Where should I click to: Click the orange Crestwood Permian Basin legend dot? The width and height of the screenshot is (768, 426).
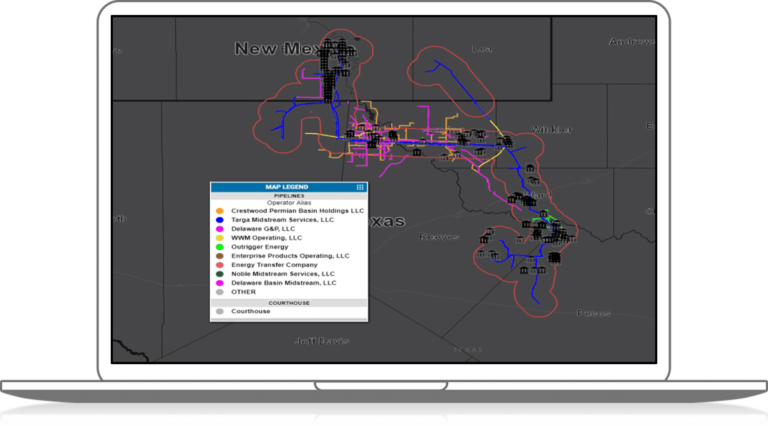tap(219, 211)
